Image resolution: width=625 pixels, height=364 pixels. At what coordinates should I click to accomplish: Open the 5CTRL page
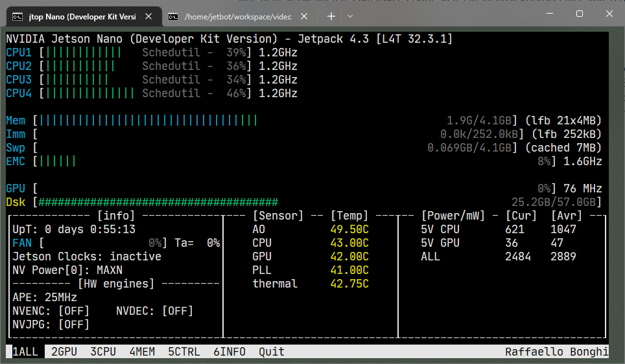pyautogui.click(x=183, y=352)
